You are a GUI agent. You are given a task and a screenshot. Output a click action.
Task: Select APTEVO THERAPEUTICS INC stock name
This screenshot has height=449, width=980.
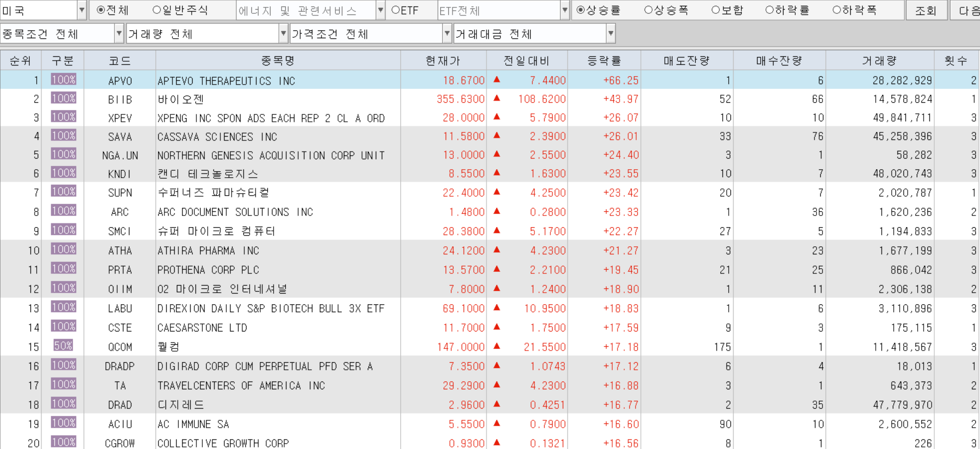(x=226, y=81)
